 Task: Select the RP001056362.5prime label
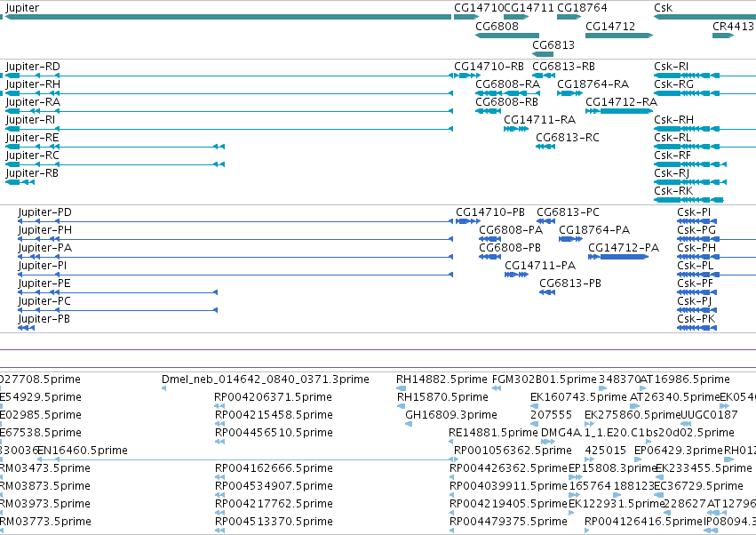[x=513, y=451]
